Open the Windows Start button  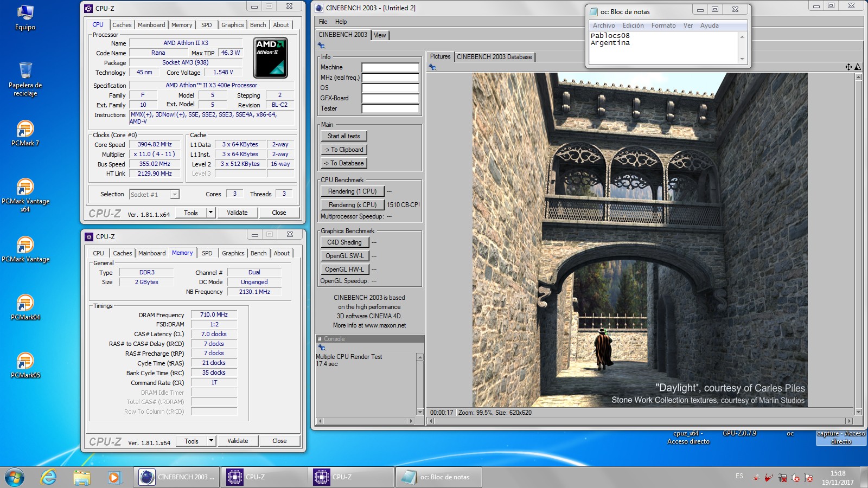pyautogui.click(x=15, y=477)
